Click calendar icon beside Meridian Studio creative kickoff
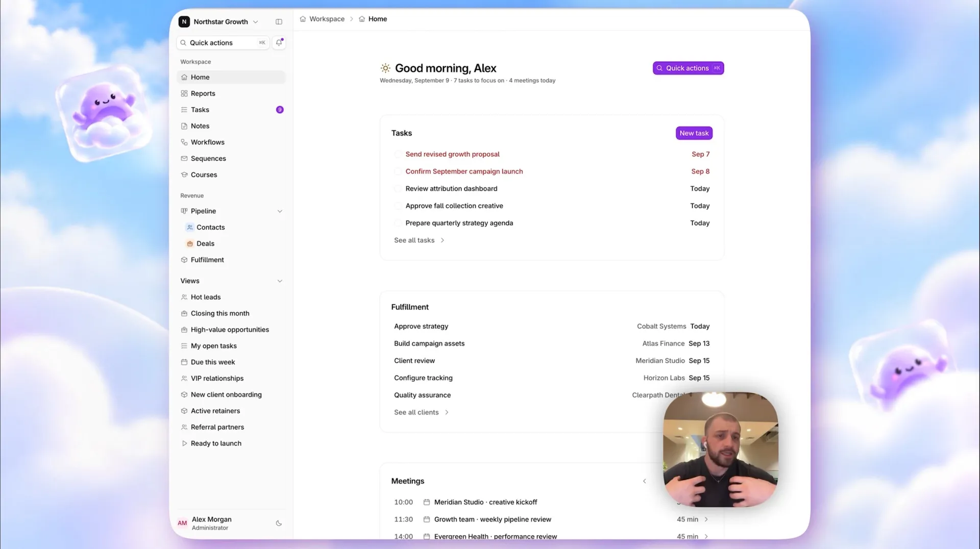Viewport: 980px width, 549px height. (427, 502)
